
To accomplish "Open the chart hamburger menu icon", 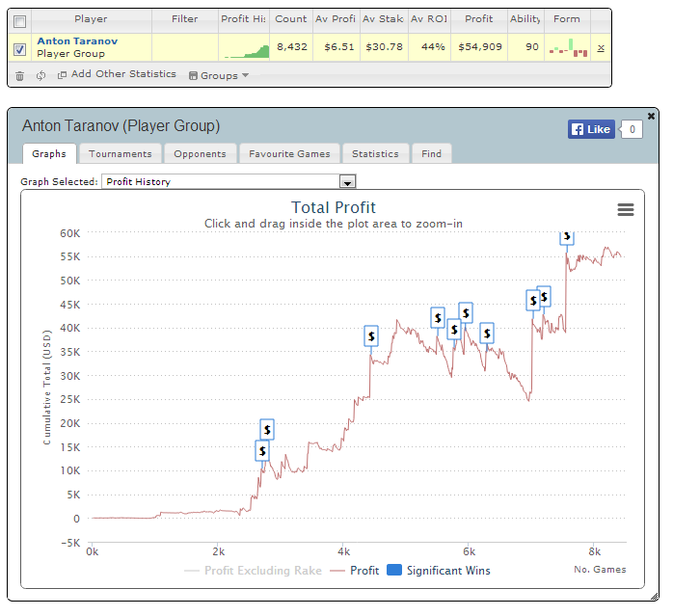I will (626, 209).
